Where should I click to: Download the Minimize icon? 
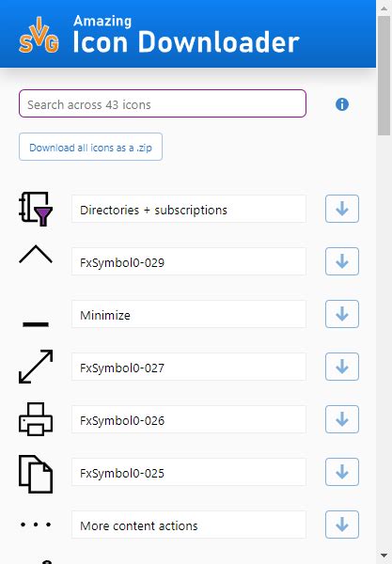tap(342, 314)
